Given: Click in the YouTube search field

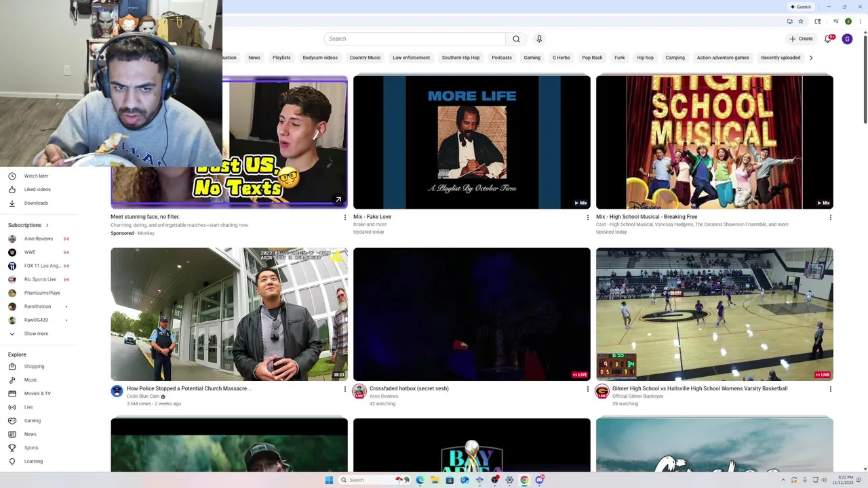Looking at the screenshot, I should [x=415, y=39].
